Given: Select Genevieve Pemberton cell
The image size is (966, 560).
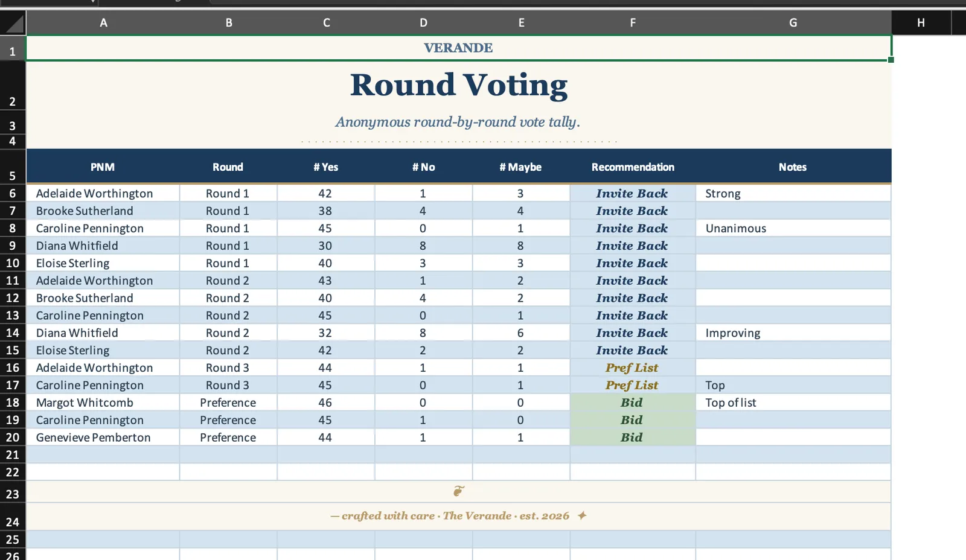Looking at the screenshot, I should click(x=103, y=437).
